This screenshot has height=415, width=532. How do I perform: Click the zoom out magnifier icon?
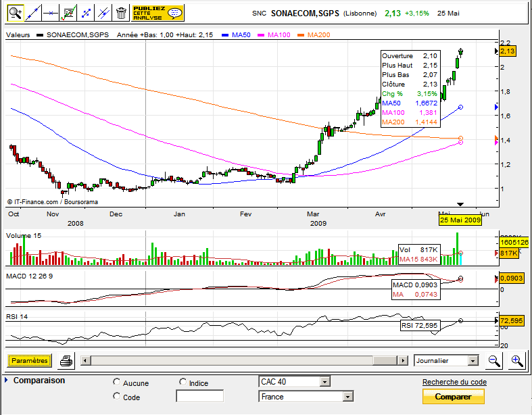tap(494, 360)
